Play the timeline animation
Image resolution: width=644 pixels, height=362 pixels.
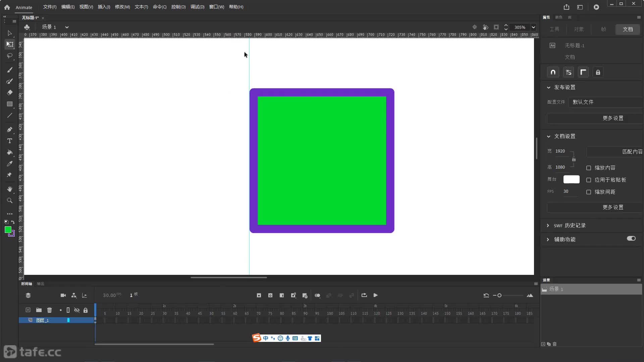click(376, 295)
